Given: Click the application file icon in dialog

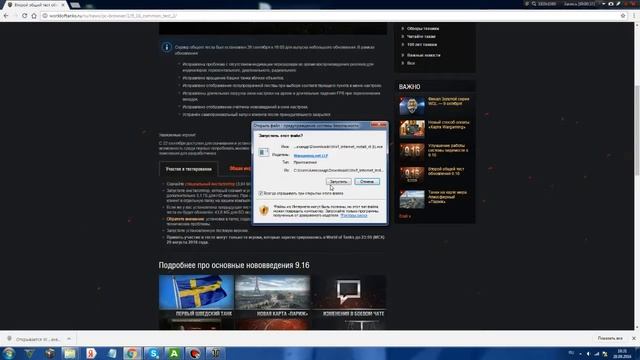Looking at the screenshot, I should 264,152.
